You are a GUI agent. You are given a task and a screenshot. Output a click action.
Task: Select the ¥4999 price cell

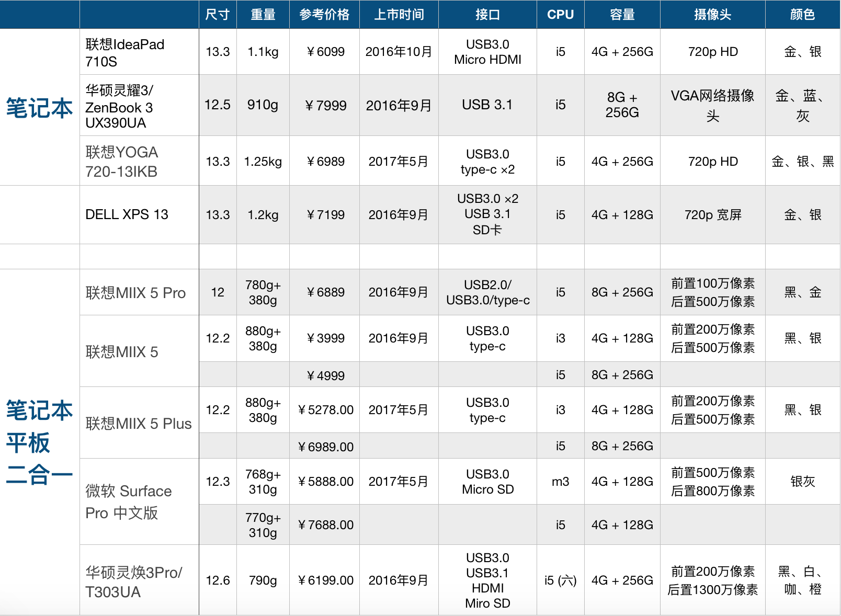324,375
